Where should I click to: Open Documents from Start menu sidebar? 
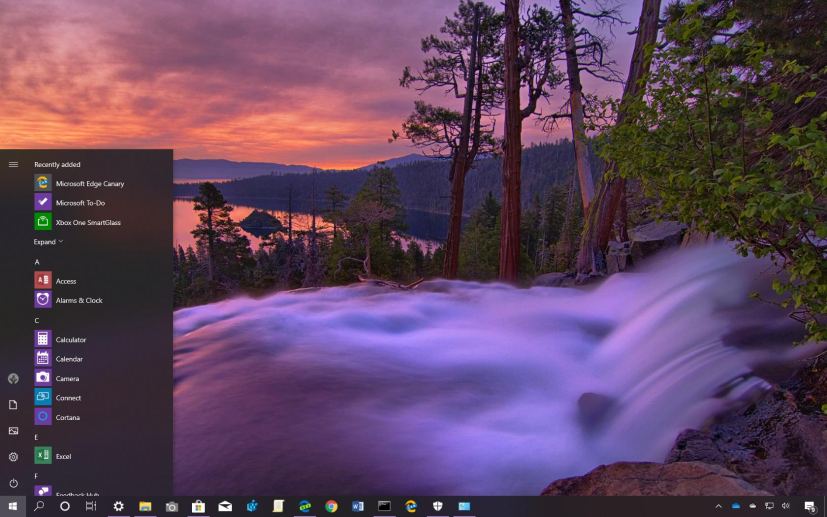pos(13,405)
